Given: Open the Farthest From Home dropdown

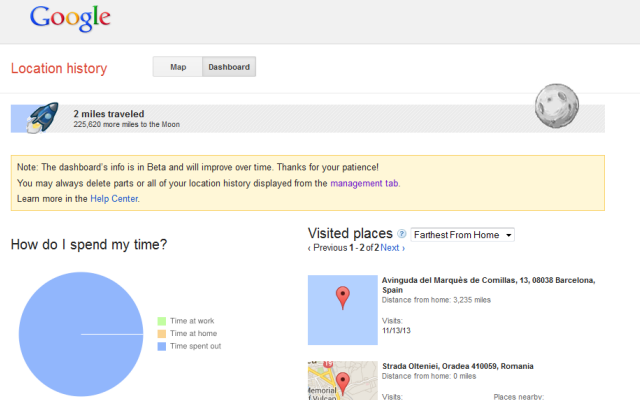Looking at the screenshot, I should pos(462,235).
